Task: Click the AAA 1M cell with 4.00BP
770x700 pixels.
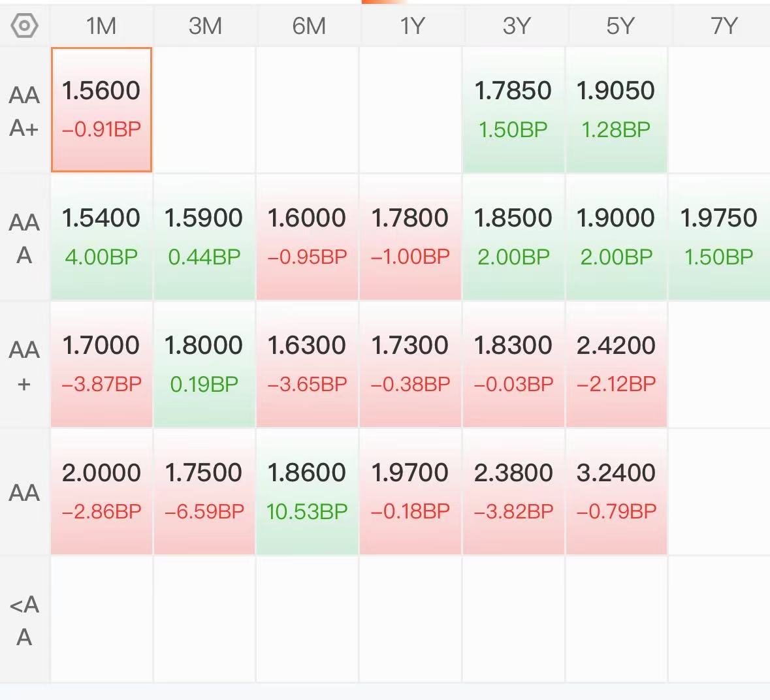Action: (102, 237)
